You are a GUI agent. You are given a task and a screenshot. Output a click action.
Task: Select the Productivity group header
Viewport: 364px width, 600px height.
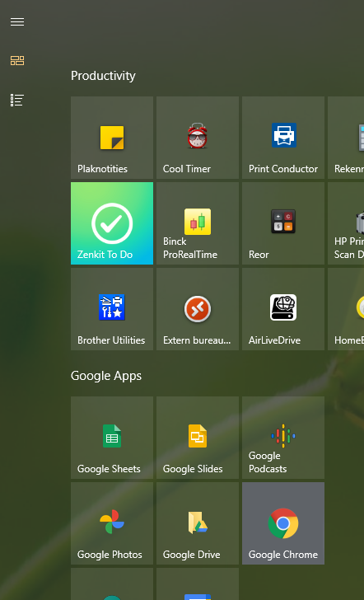tap(103, 76)
